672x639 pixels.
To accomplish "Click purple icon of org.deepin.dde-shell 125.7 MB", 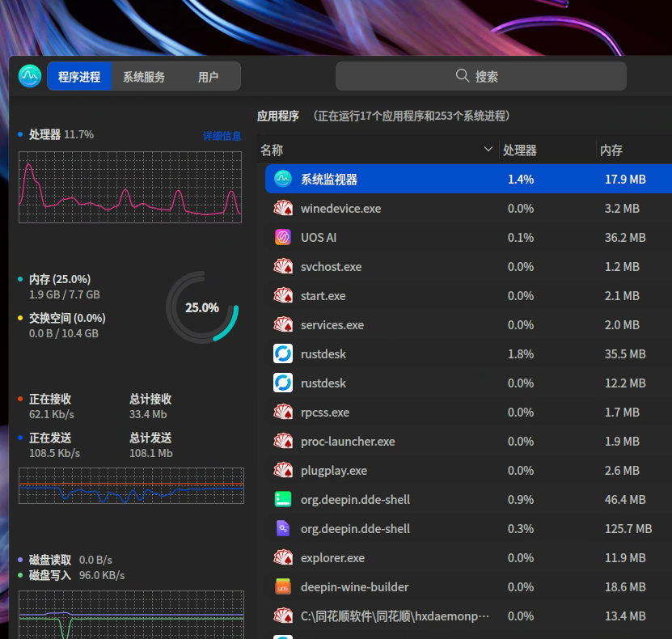I will pos(283,528).
